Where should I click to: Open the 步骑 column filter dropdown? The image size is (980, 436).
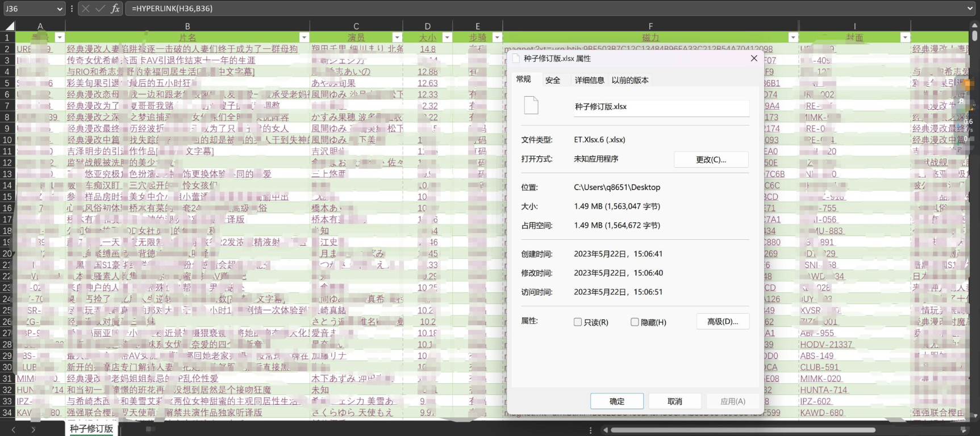497,38
